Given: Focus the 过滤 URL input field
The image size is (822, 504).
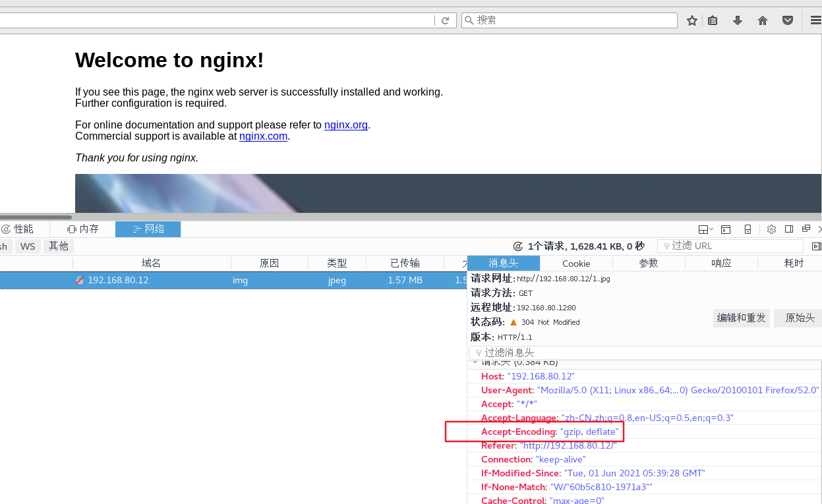Looking at the screenshot, I should click(730, 246).
